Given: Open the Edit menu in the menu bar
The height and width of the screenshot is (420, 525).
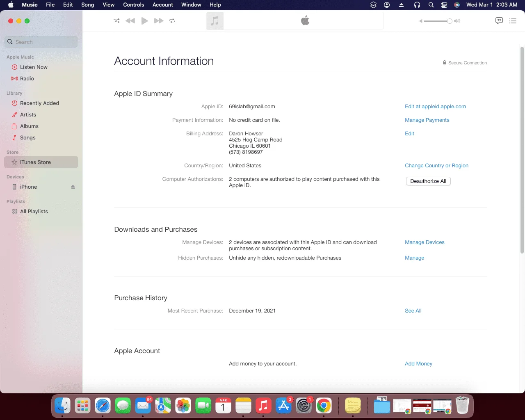Looking at the screenshot, I should [x=68, y=5].
